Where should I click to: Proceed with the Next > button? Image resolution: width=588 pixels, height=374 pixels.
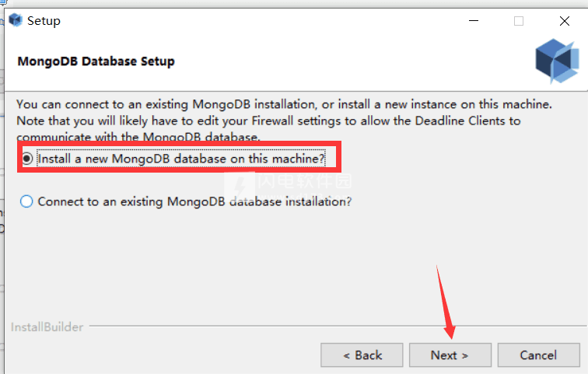[450, 355]
